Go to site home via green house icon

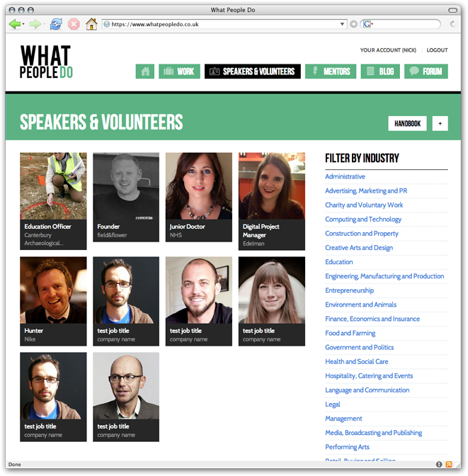coord(144,72)
